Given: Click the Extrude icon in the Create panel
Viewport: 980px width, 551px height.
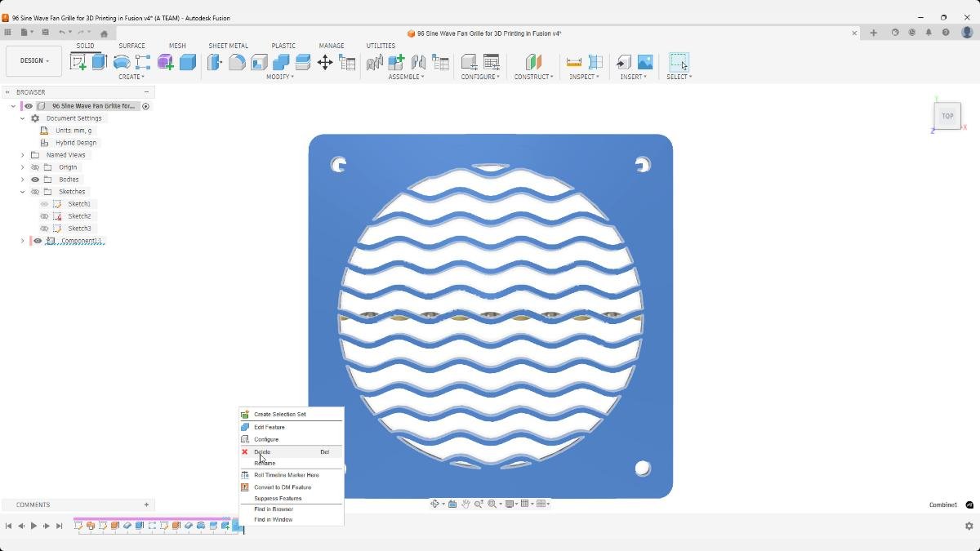Looking at the screenshot, I should click(98, 62).
